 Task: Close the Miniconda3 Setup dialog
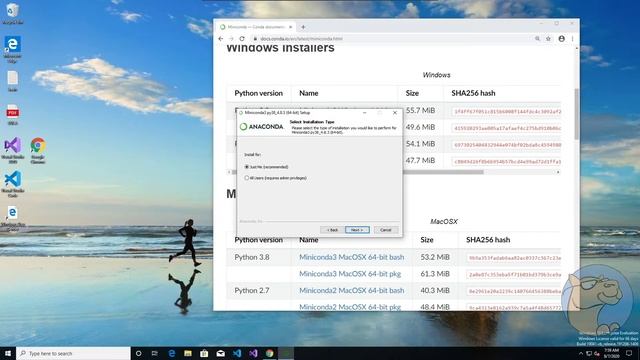(x=395, y=113)
